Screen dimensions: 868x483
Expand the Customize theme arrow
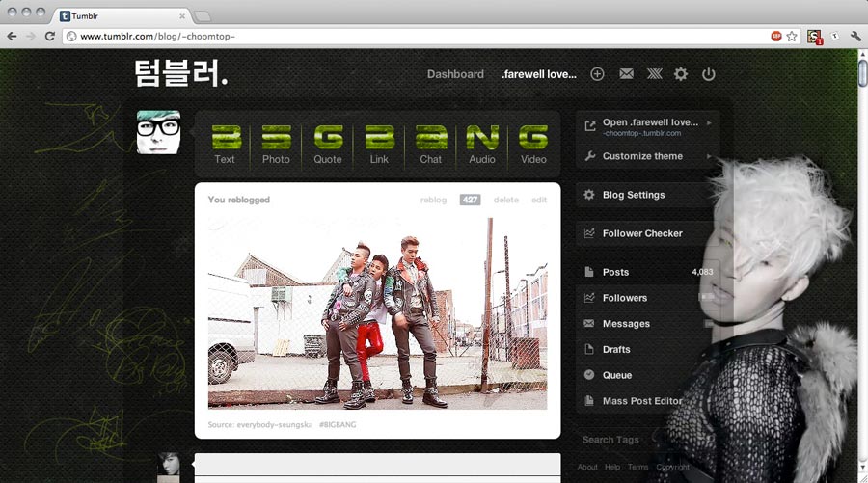pos(709,156)
